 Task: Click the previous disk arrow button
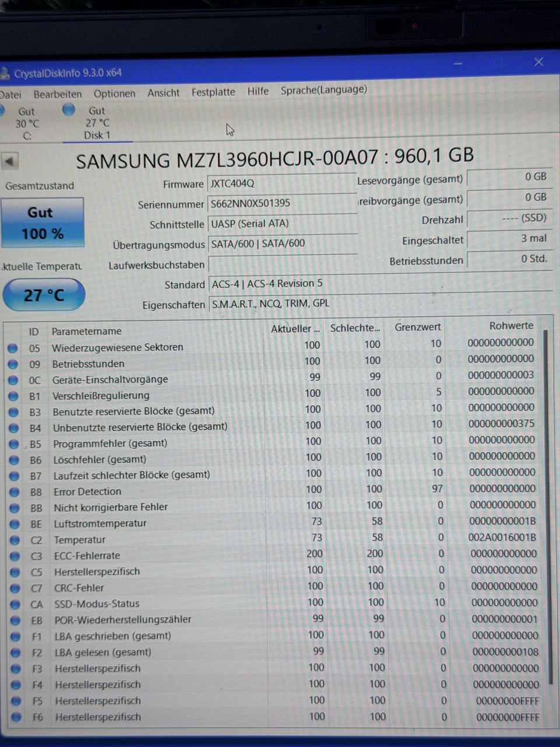pos(10,160)
